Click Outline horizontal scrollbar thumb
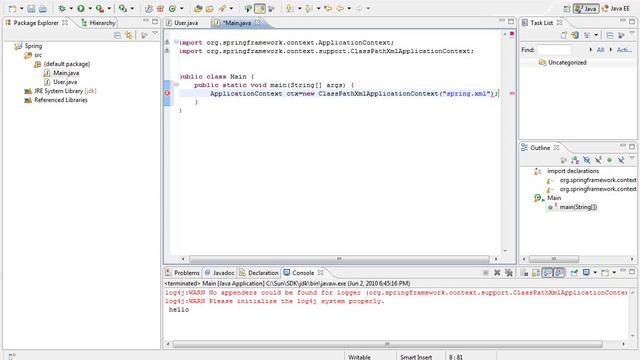 click(x=553, y=259)
